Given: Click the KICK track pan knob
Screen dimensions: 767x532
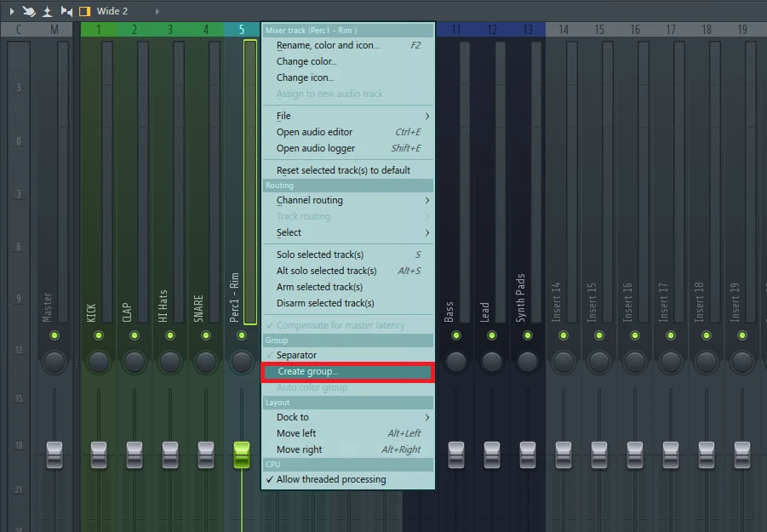Looking at the screenshot, I should (99, 362).
